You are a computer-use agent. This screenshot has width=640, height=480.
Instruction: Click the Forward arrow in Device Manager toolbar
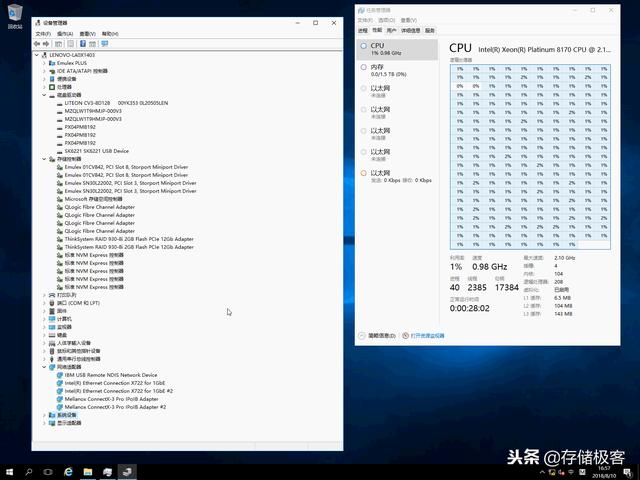click(x=46, y=44)
